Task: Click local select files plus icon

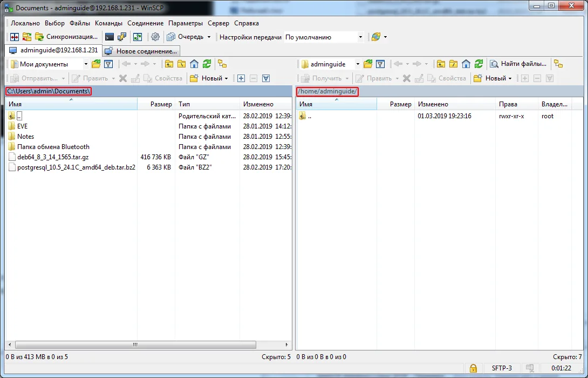Action: (x=241, y=78)
